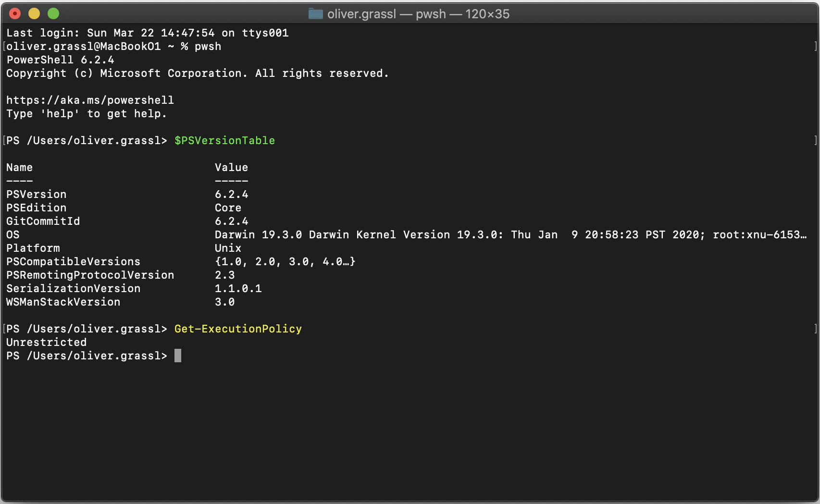
Task: Click the WSManStackVersion value 3.0
Action: (x=224, y=302)
